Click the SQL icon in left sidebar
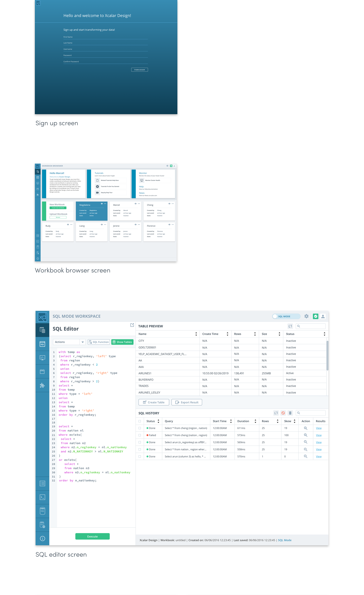Image resolution: width=364 pixels, height=595 pixels. tap(42, 344)
